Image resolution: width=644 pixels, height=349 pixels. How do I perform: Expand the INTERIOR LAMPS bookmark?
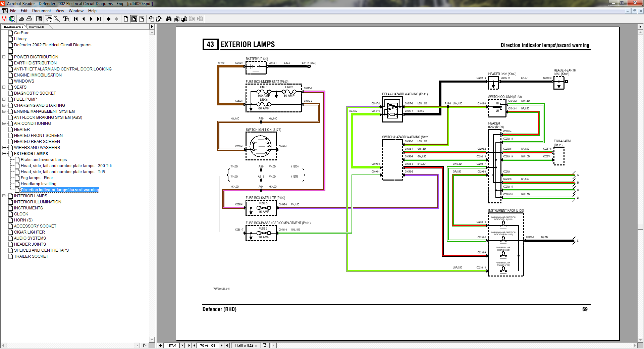pyautogui.click(x=4, y=196)
